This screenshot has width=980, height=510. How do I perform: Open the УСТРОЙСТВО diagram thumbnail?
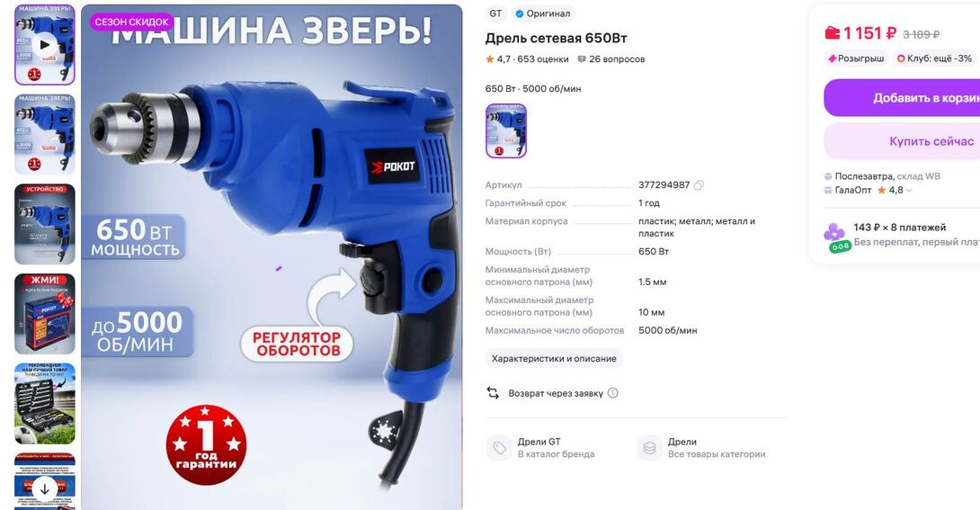44,224
